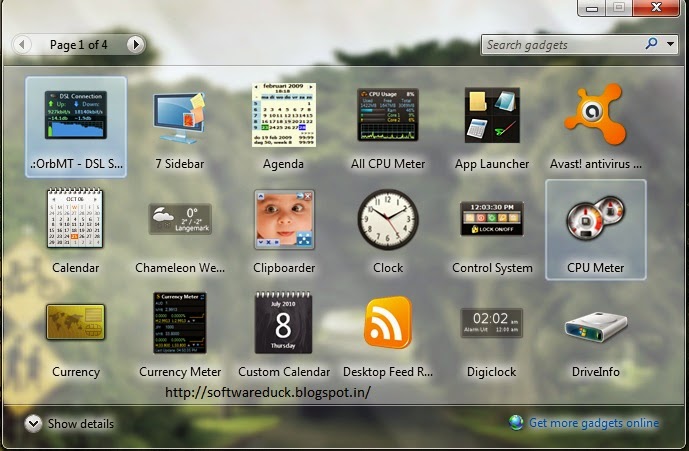Click the 'Page 1 of 4' text
689x451 pixels.
click(x=79, y=45)
